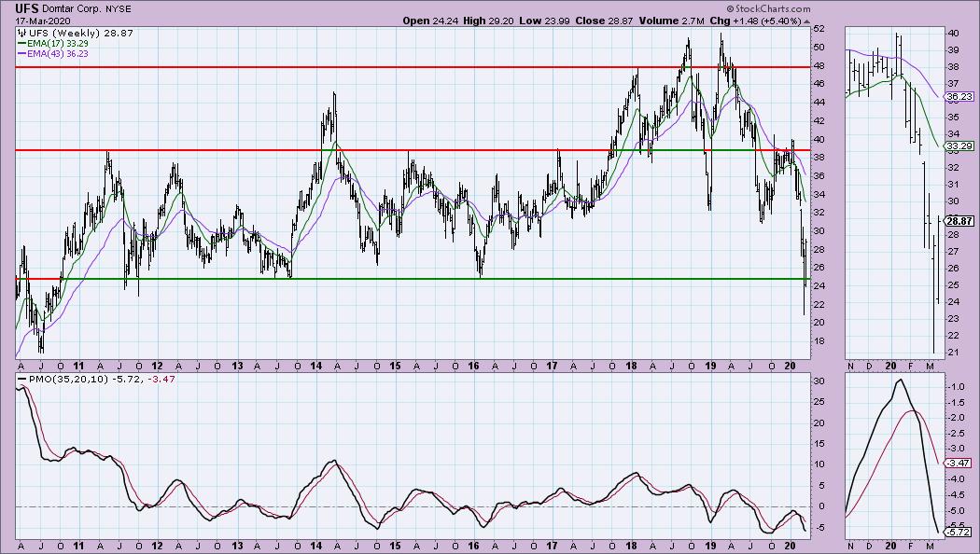Click the 17-Mar-2020 chart date
Viewport: 980px width, 554px height.
coord(43,21)
